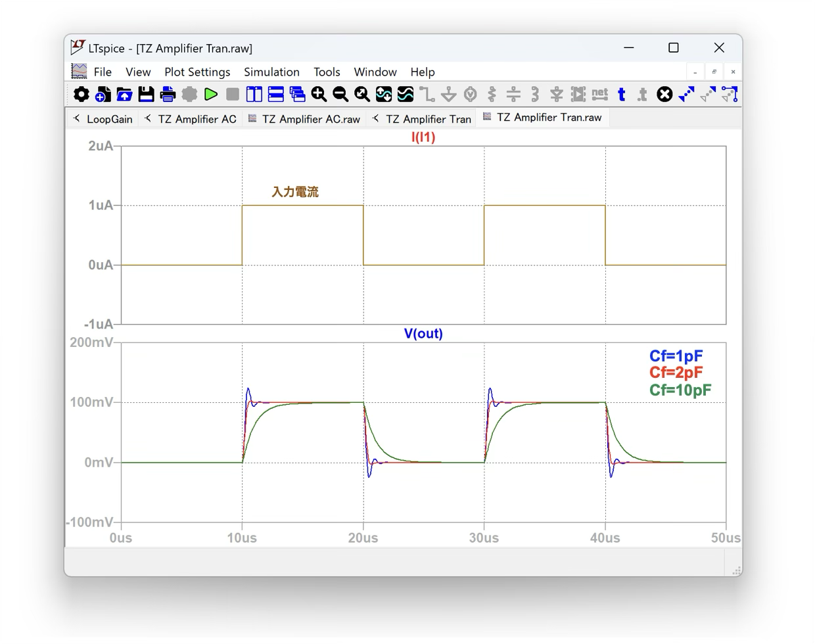The height and width of the screenshot is (644, 815).
Task: Tile windows horizontally
Action: pyautogui.click(x=276, y=95)
